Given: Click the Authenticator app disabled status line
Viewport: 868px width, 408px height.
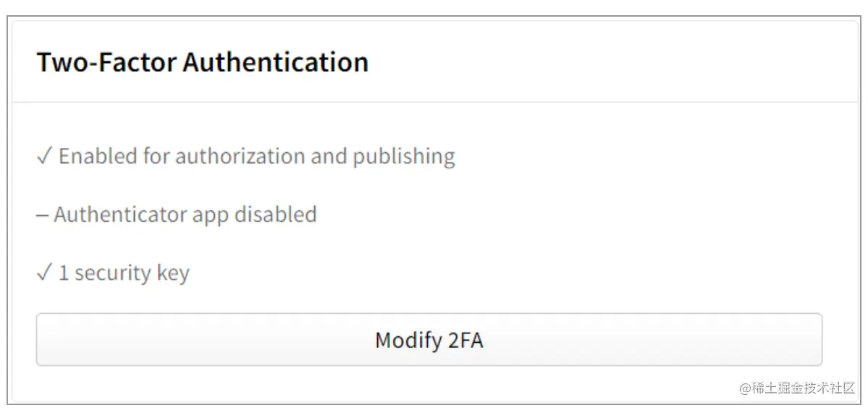Looking at the screenshot, I should [177, 215].
